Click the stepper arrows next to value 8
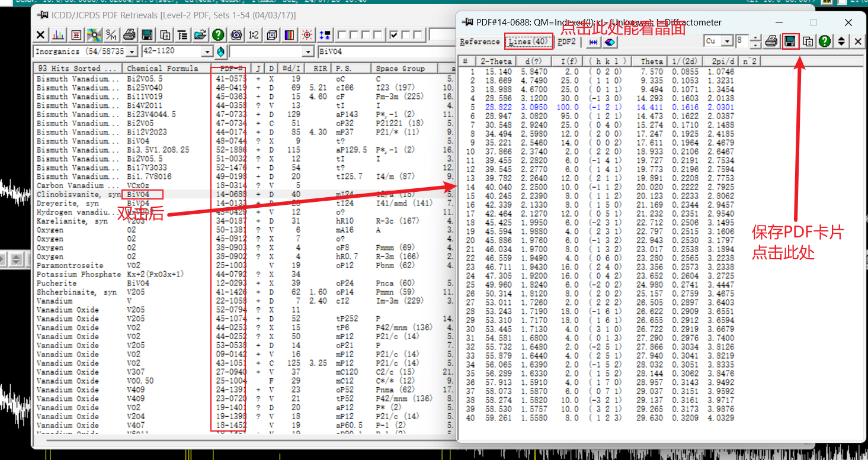Viewport: 868px width, 460px height. tap(755, 41)
